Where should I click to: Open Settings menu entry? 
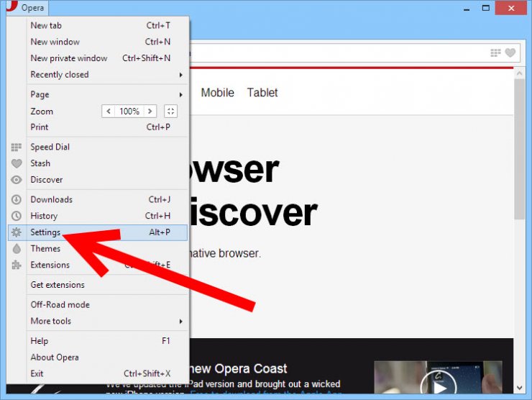tap(98, 232)
